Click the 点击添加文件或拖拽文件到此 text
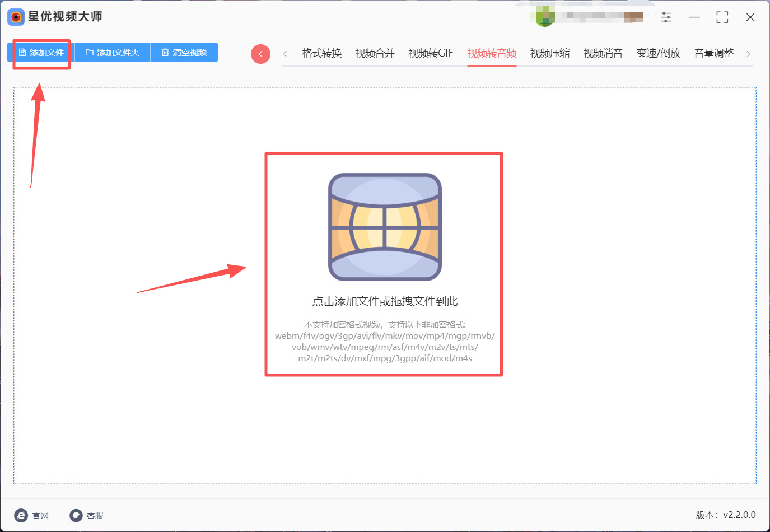 [385, 301]
